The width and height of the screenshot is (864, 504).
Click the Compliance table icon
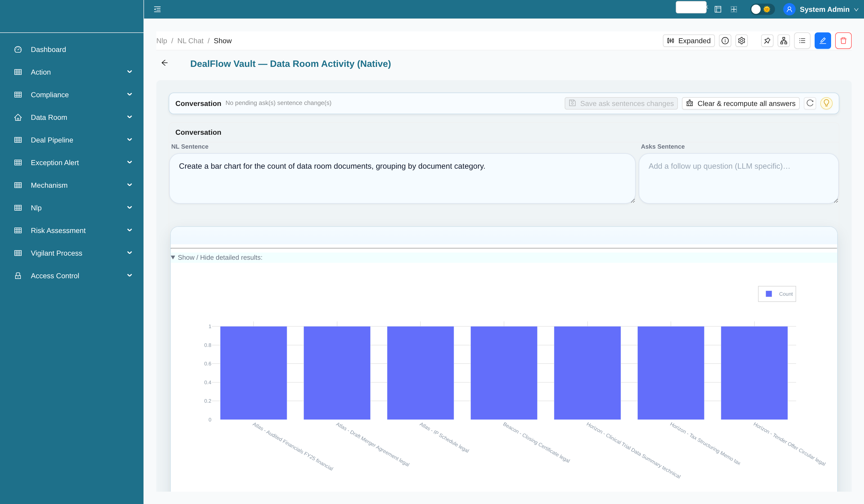(x=18, y=95)
